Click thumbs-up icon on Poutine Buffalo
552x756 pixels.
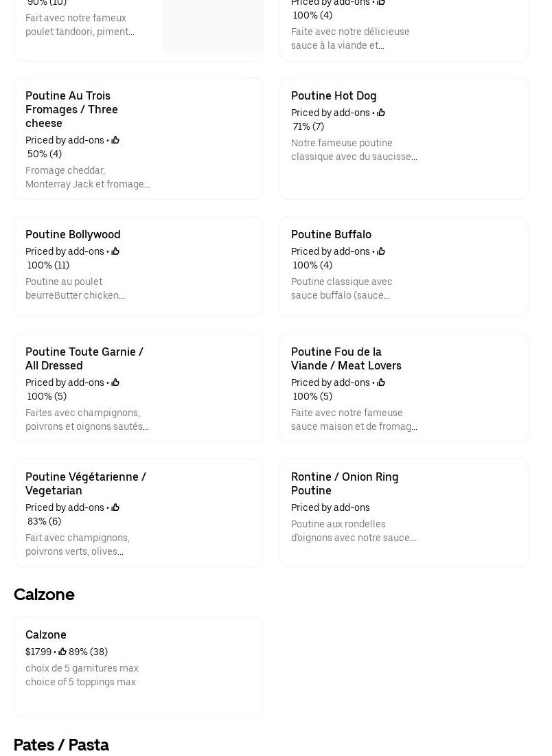point(381,251)
